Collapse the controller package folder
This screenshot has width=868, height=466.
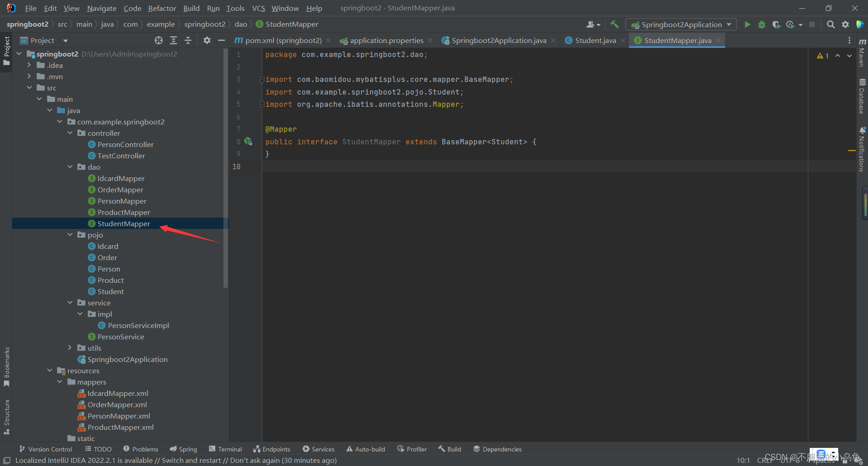(x=70, y=133)
